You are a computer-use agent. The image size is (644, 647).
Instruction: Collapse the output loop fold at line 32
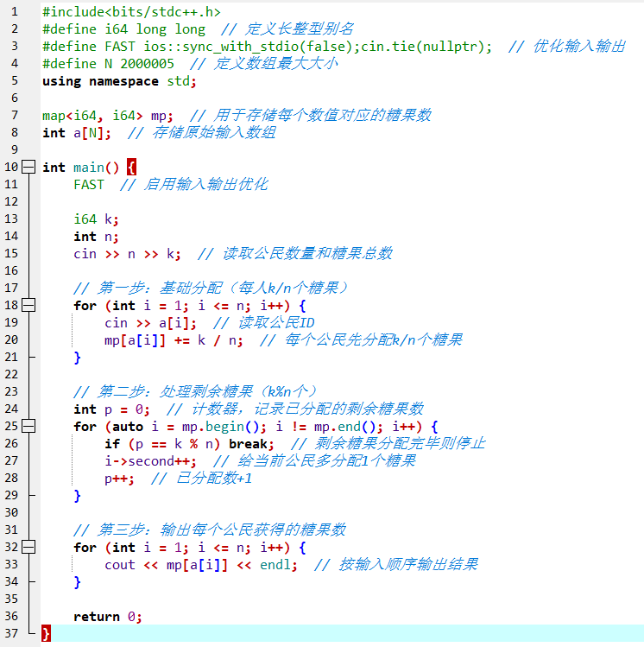28,547
